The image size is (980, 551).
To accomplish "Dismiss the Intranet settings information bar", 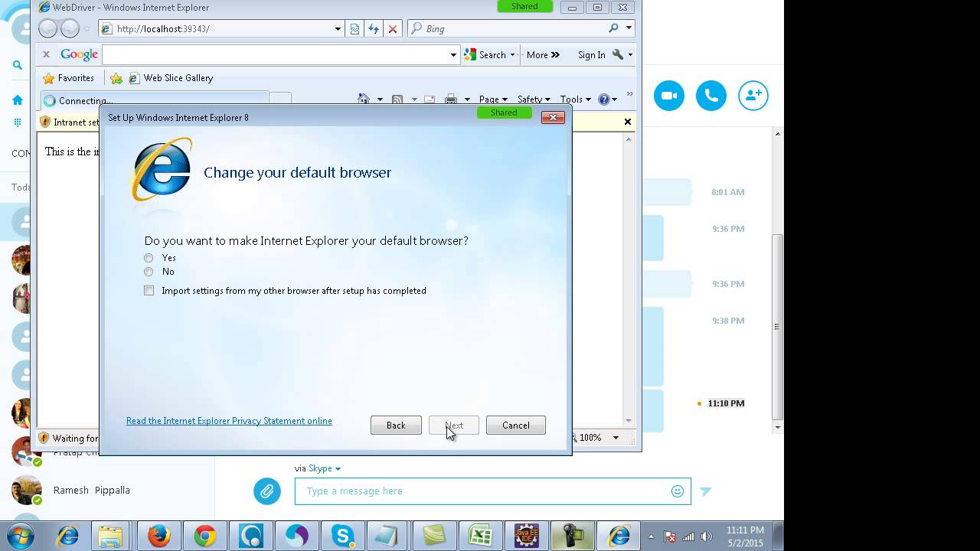I will click(x=628, y=122).
